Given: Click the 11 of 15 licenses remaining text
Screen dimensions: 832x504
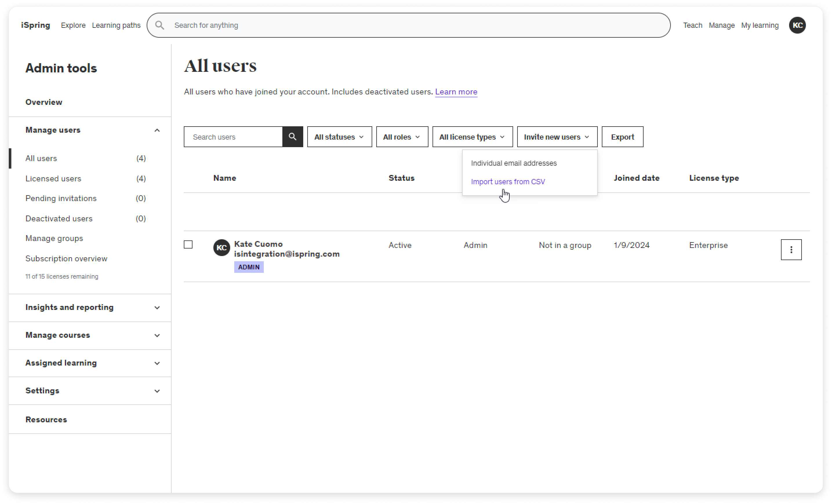Looking at the screenshot, I should pyautogui.click(x=62, y=276).
